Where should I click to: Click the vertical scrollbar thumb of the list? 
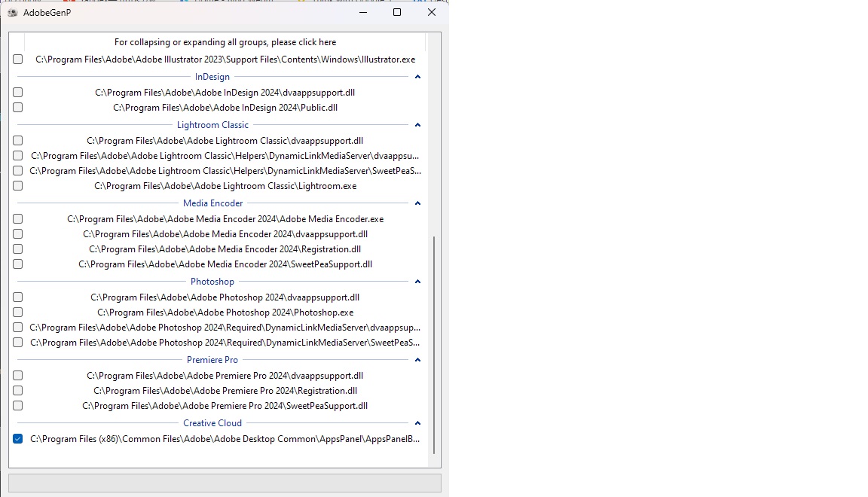click(x=434, y=345)
